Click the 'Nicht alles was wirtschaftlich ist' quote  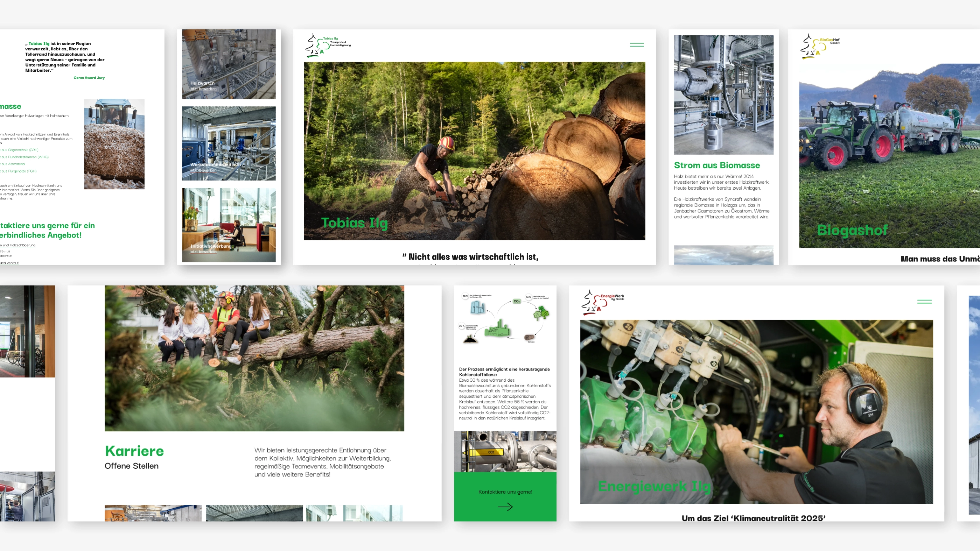(470, 257)
